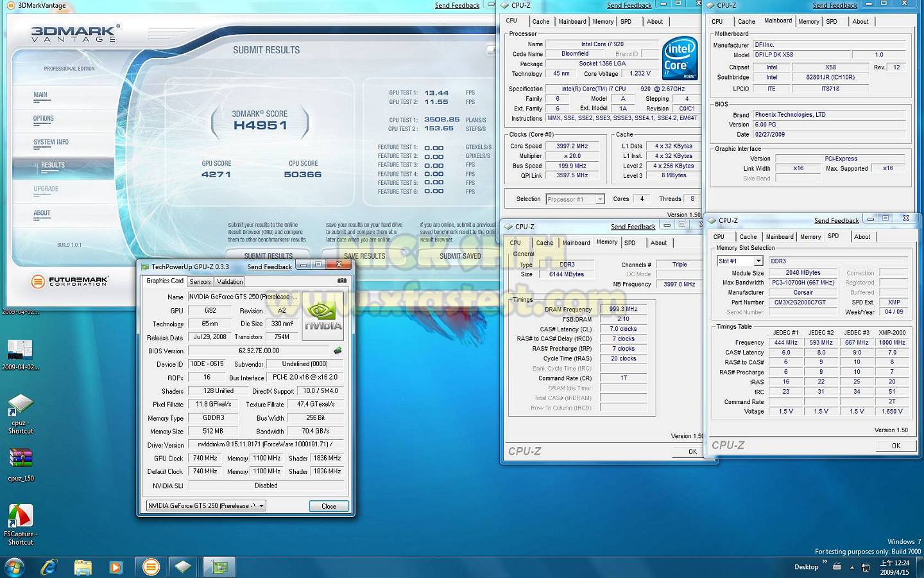This screenshot has height=578, width=924.
Task: Click OK in CPU-Z SPD window
Action: (x=896, y=445)
